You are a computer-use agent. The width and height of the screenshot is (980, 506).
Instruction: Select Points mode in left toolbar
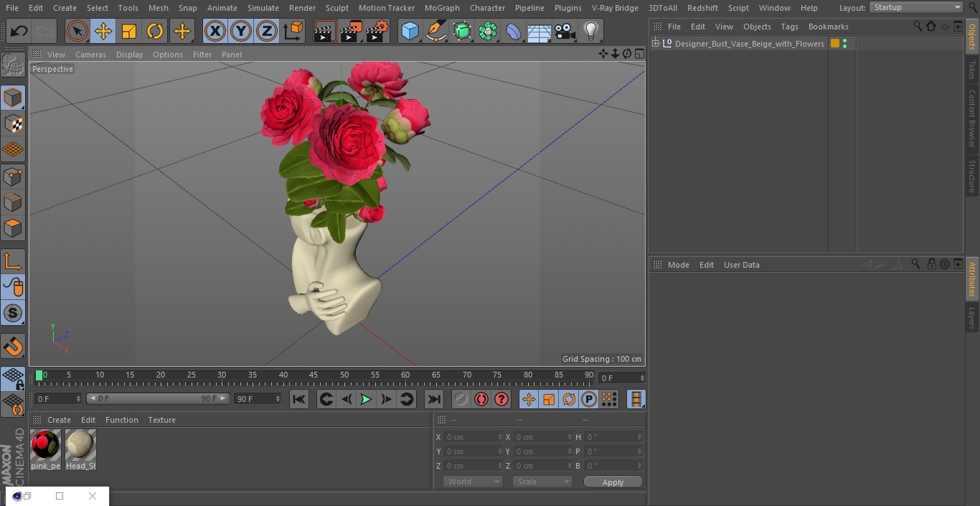point(13,176)
